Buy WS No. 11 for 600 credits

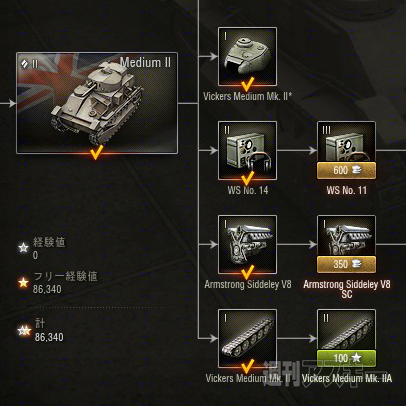point(346,170)
